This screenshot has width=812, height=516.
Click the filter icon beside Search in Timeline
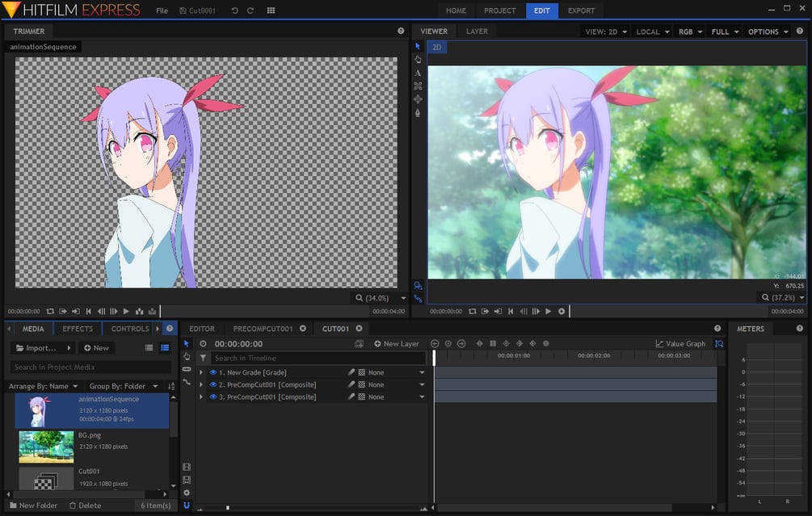[204, 358]
